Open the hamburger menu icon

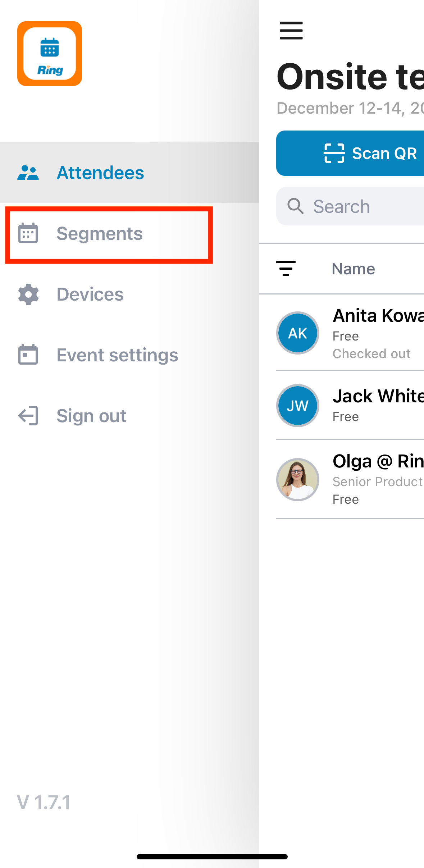pyautogui.click(x=291, y=31)
